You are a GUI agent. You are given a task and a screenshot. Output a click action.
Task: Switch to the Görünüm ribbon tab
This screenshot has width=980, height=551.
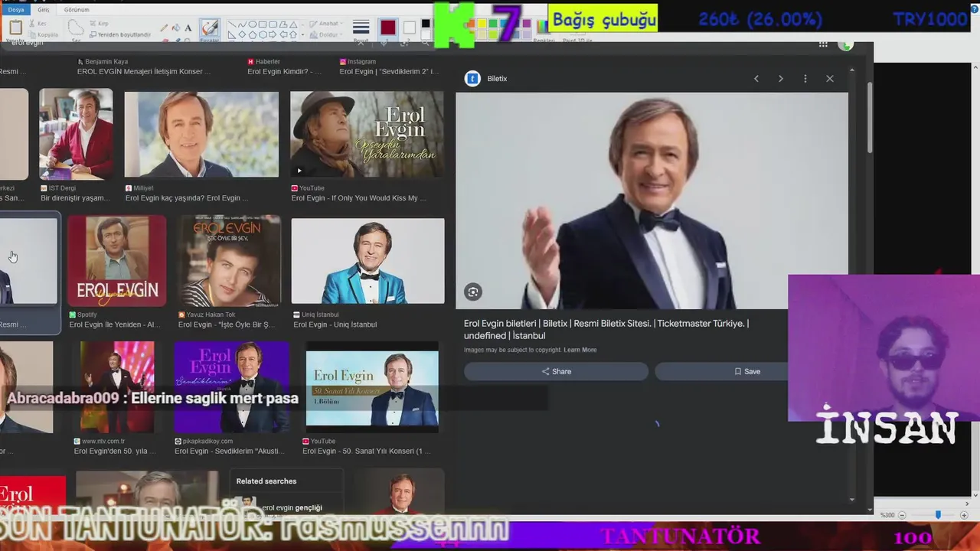pyautogui.click(x=77, y=10)
